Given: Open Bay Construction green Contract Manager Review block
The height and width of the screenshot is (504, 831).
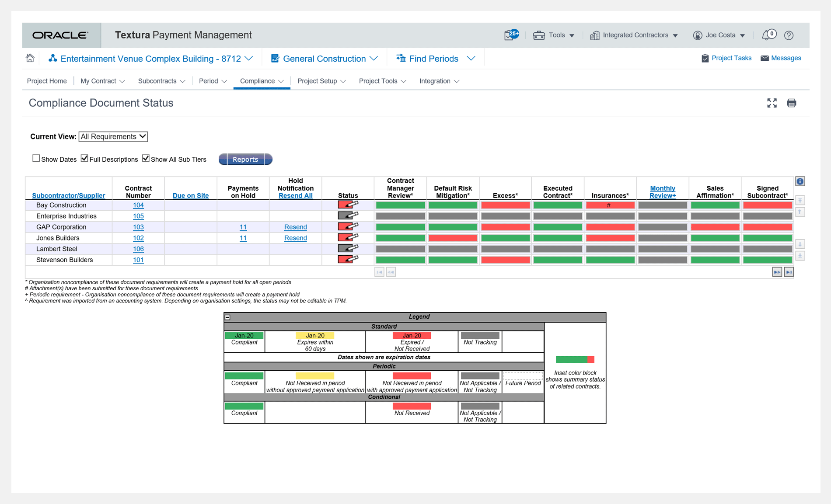Looking at the screenshot, I should click(x=400, y=205).
